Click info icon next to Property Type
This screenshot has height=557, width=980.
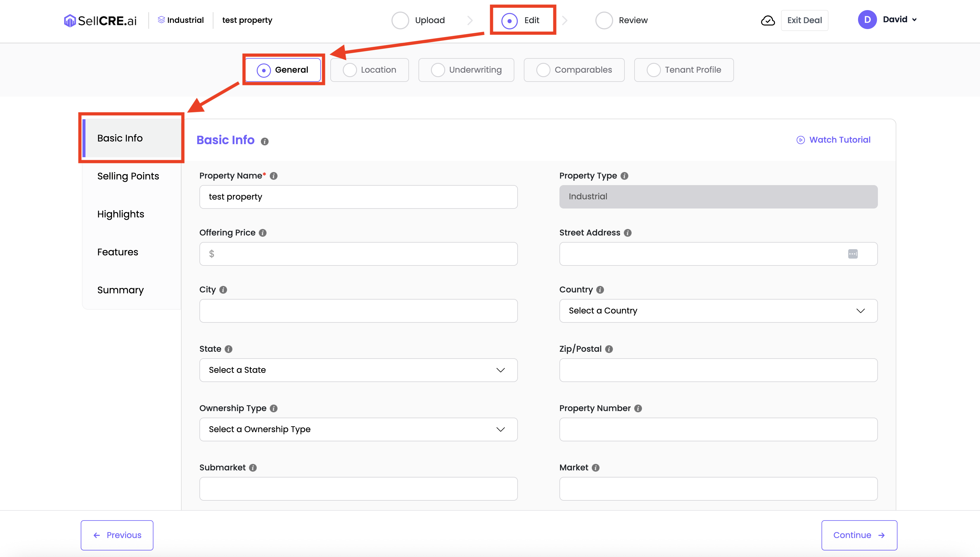click(624, 176)
